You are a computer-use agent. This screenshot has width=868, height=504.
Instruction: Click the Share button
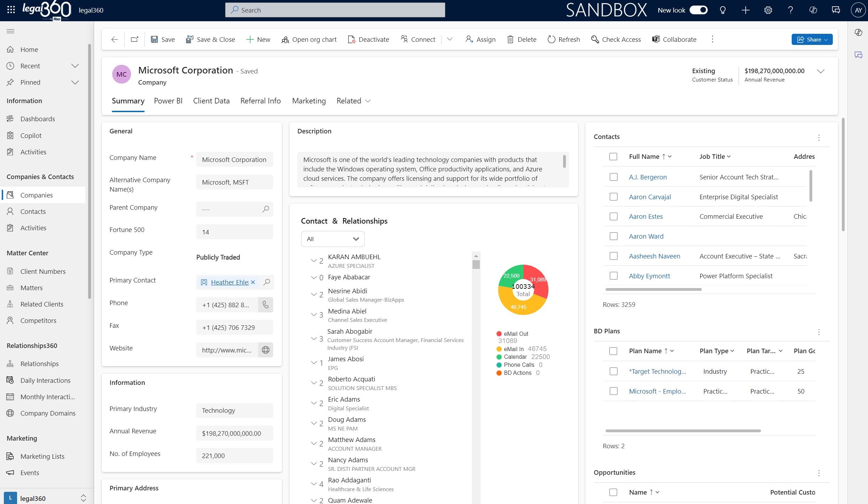812,39
